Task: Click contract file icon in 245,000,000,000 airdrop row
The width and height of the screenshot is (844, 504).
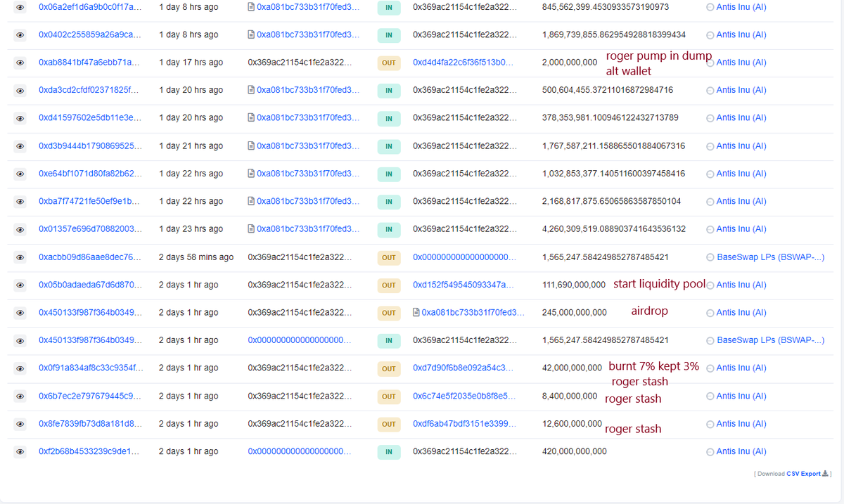Action: (416, 312)
